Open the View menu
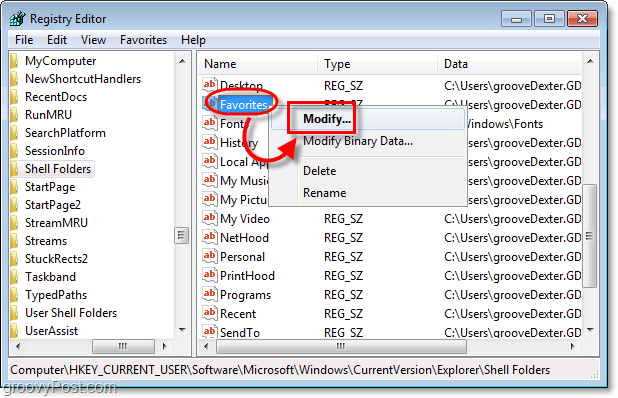 tap(93, 40)
